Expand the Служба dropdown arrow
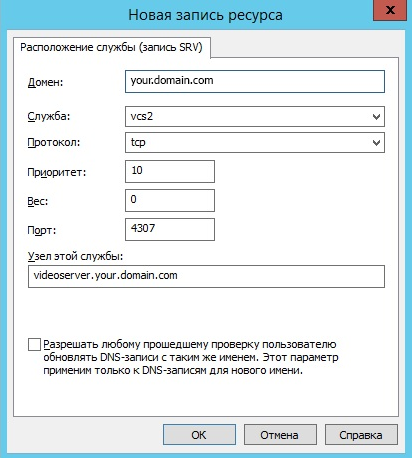 [x=376, y=117]
